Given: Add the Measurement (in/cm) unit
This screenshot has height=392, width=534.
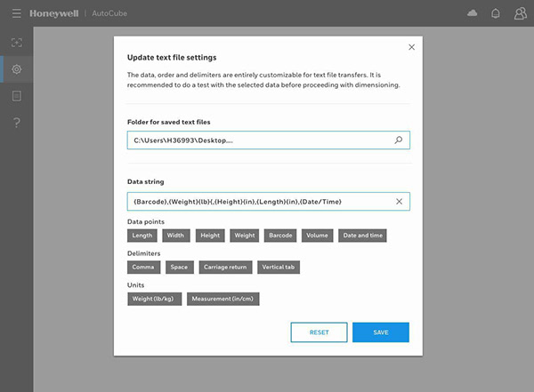Looking at the screenshot, I should point(223,299).
